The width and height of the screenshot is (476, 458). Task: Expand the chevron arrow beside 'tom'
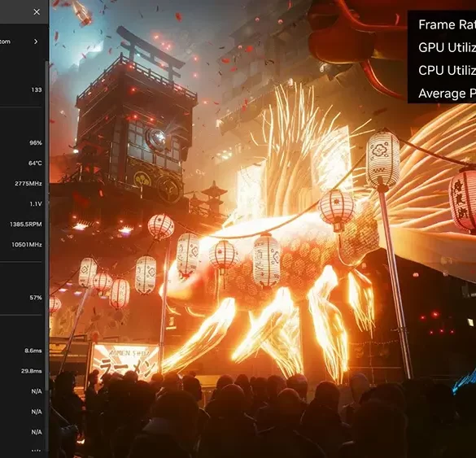tap(36, 41)
